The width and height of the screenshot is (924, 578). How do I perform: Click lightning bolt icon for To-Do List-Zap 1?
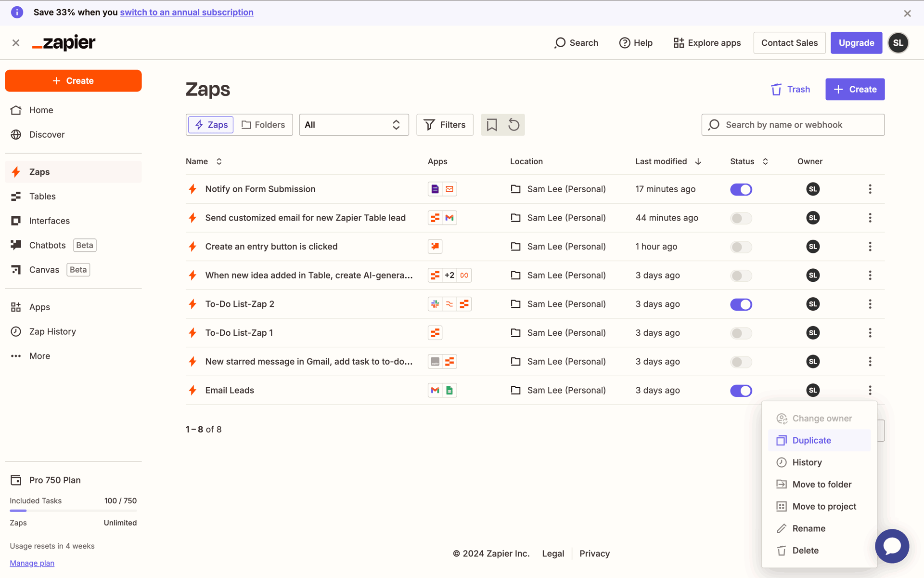[x=192, y=333]
